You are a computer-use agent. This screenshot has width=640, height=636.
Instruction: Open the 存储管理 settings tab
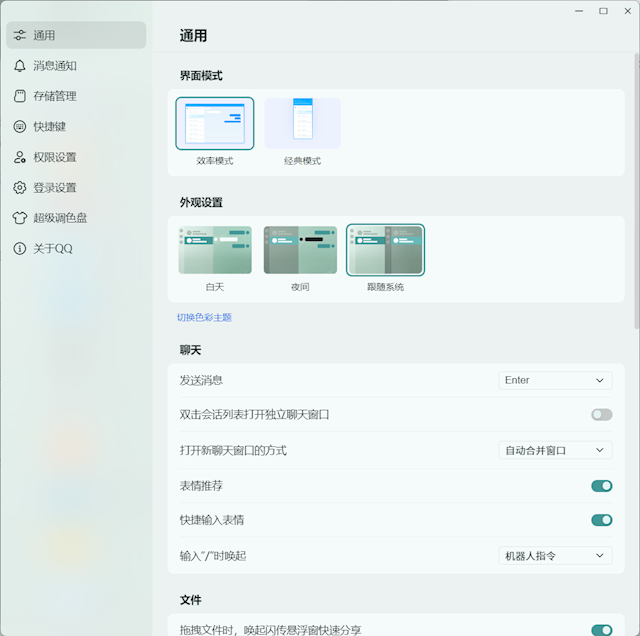(x=55, y=96)
